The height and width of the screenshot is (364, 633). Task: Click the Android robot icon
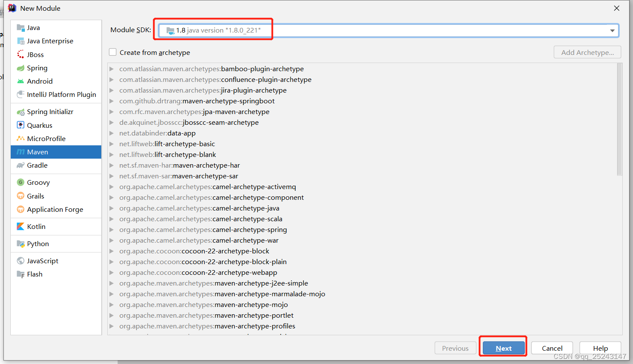pyautogui.click(x=20, y=81)
